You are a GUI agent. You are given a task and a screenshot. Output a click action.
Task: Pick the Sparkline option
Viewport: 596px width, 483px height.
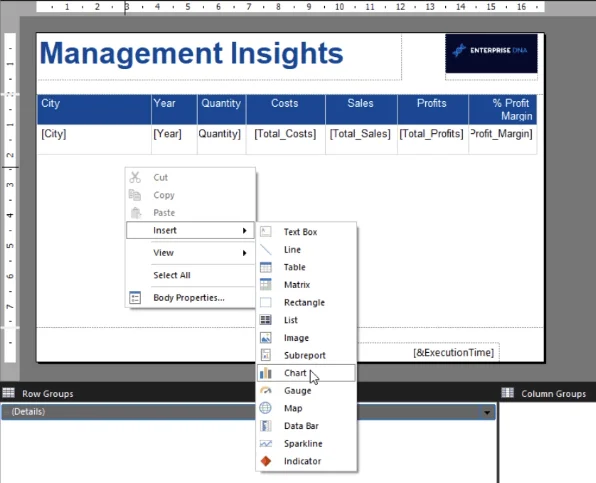coord(306,443)
